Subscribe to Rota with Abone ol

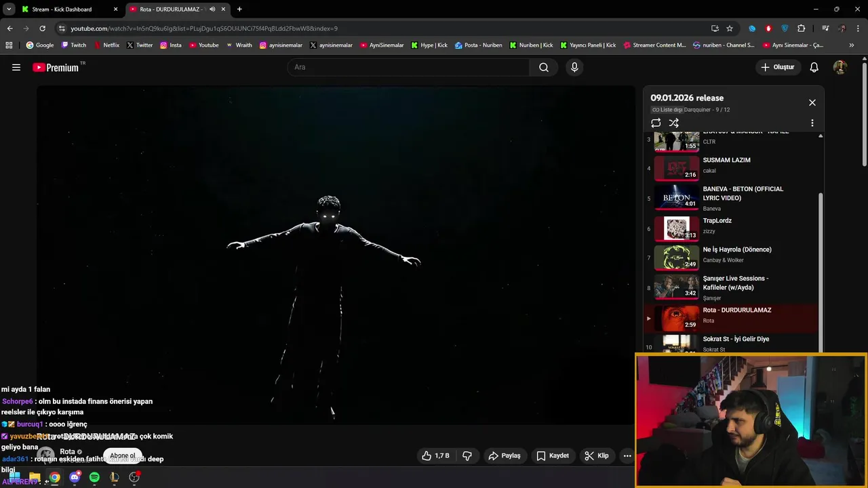coord(123,455)
